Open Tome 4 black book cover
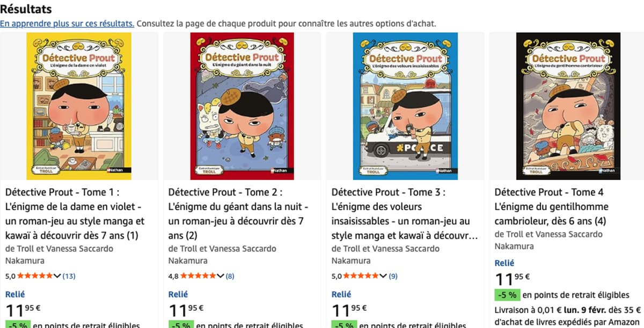 click(568, 106)
